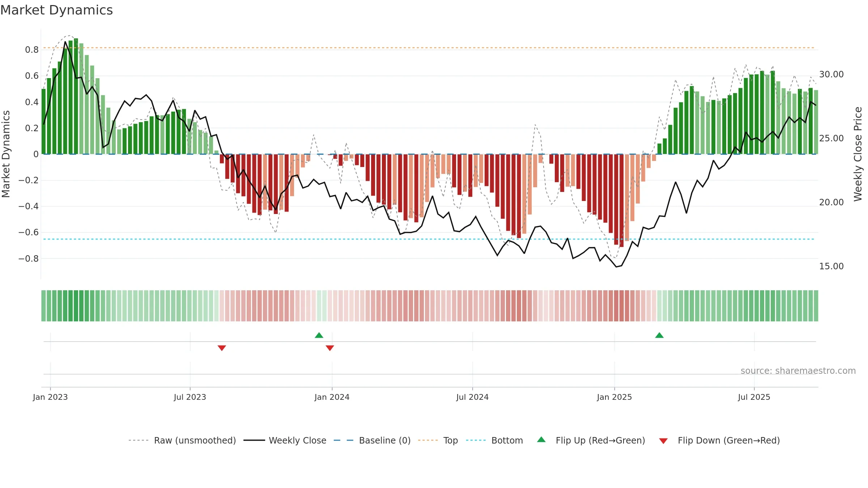Click the Jul 2025 axis label
Viewport: 868px width, 488px height.
(x=754, y=397)
